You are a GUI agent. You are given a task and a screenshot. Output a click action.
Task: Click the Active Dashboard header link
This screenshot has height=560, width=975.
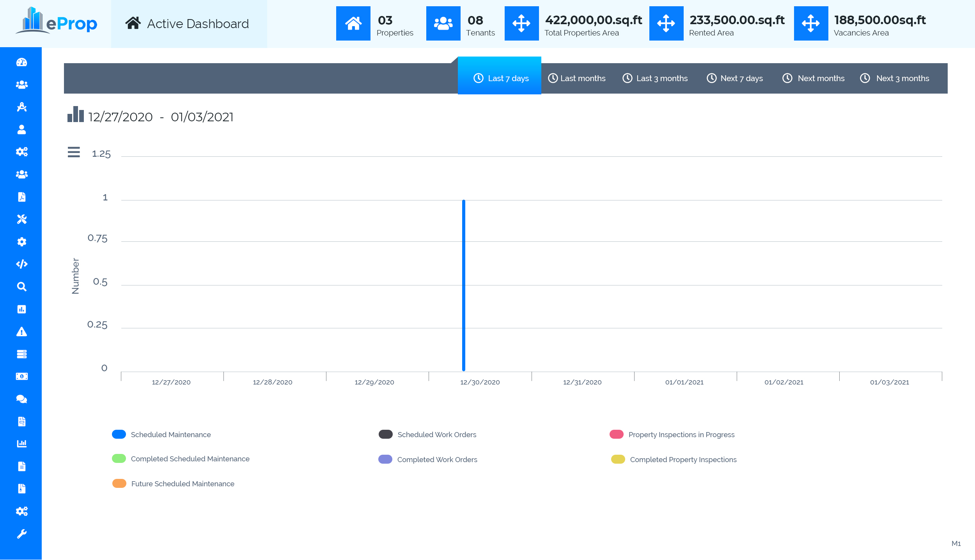[x=188, y=24]
